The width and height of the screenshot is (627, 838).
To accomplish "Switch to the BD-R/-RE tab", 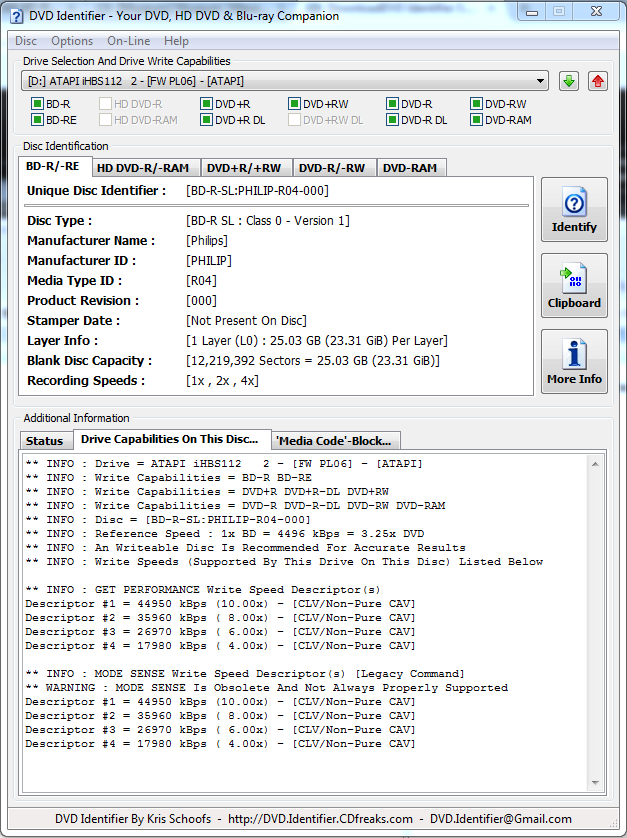I will coord(53,166).
